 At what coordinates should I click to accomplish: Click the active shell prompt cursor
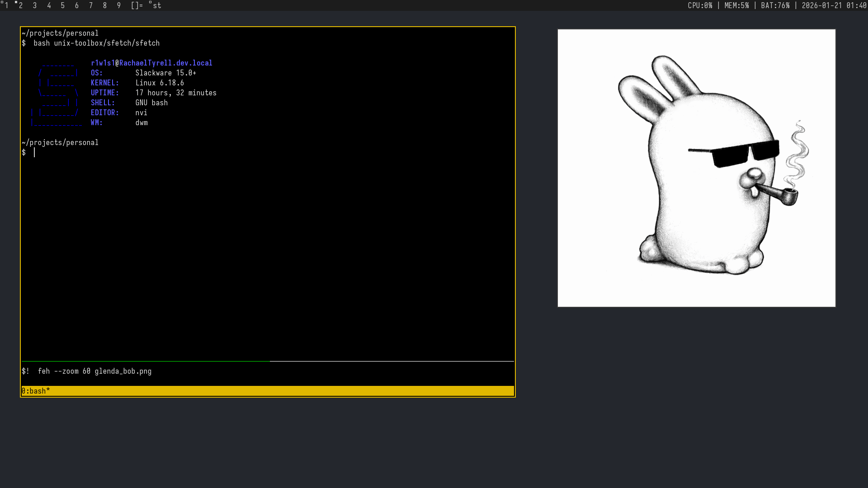(34, 153)
